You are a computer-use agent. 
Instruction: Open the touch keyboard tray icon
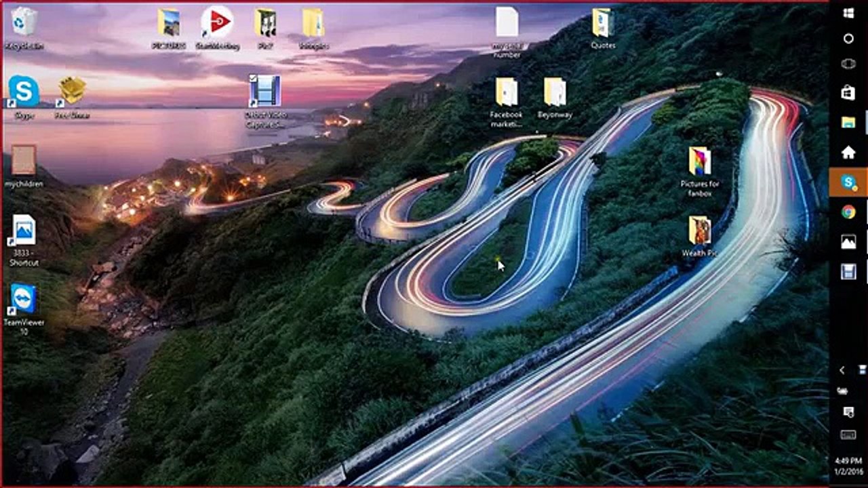[848, 434]
